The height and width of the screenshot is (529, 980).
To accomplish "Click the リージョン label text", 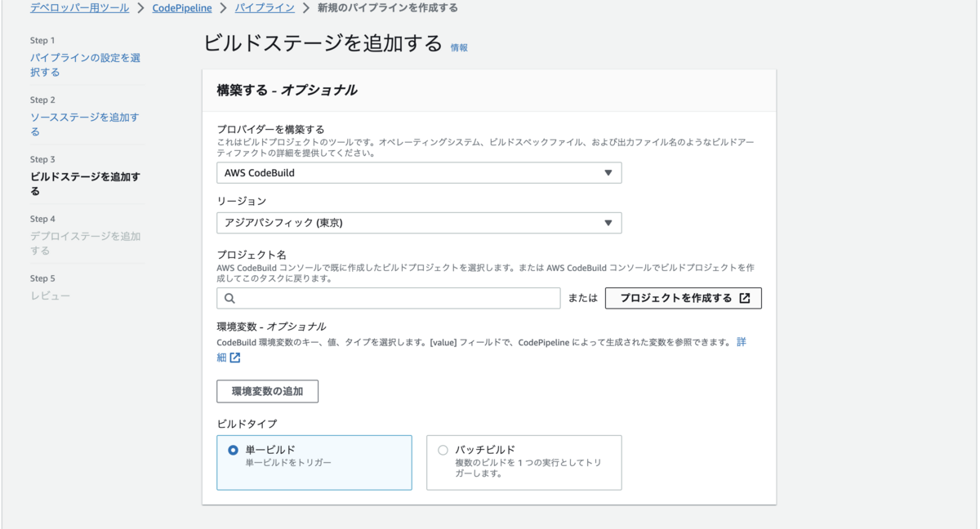I will [x=242, y=201].
